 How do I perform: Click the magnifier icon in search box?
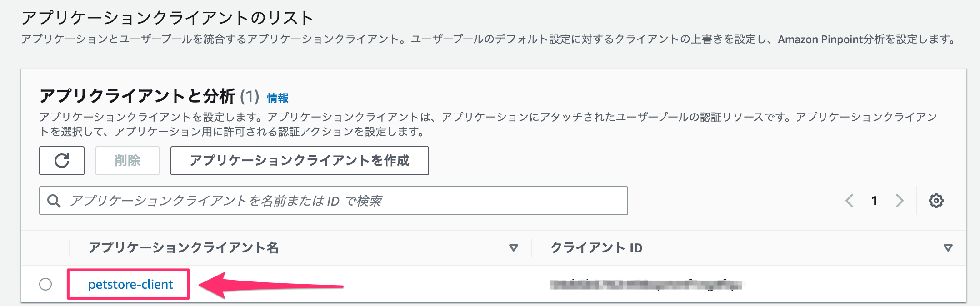(54, 201)
